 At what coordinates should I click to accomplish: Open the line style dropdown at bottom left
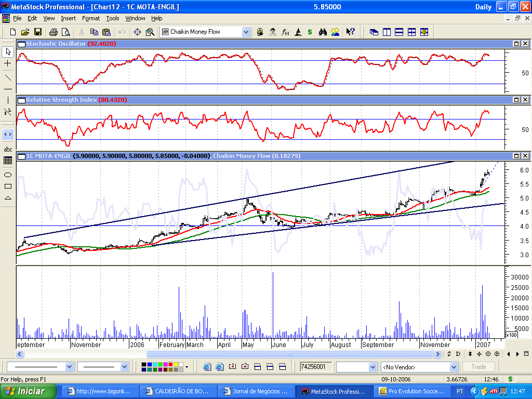[70, 367]
